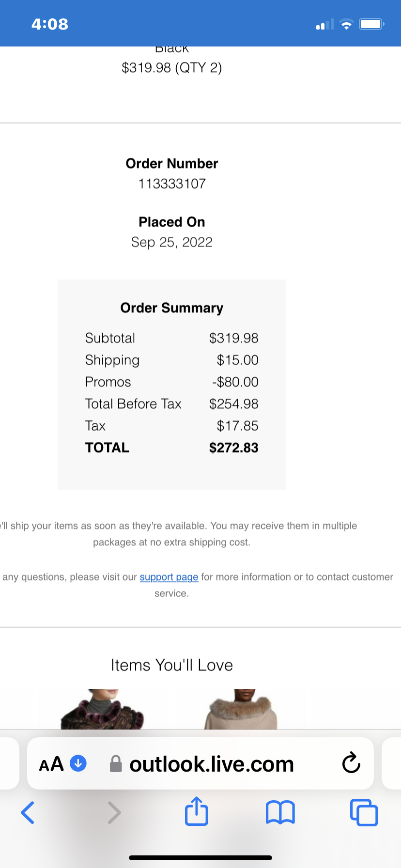Tap the bold TOTAL amount $272.83

point(233,448)
